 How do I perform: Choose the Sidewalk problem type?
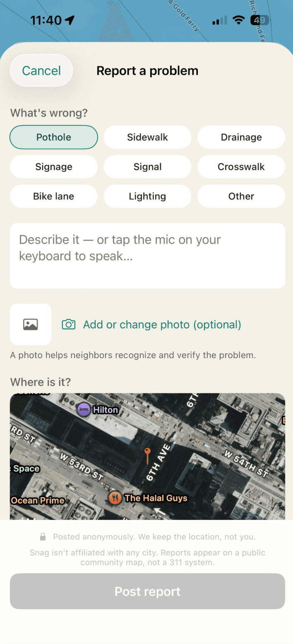(x=147, y=137)
